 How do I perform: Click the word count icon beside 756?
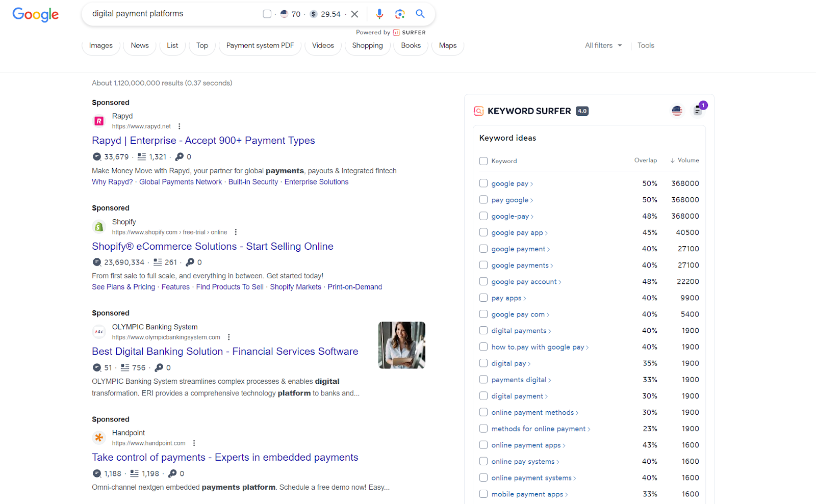click(x=125, y=367)
